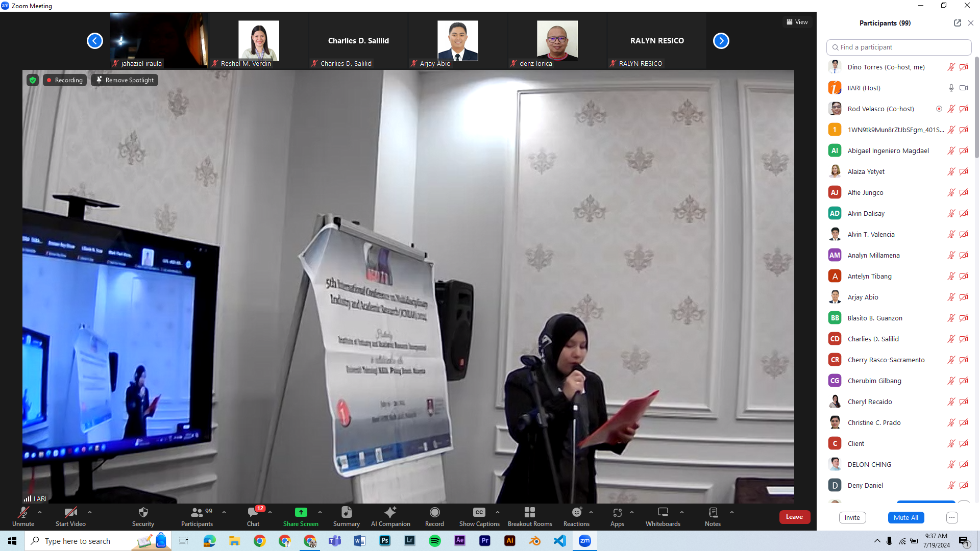Click the Summary icon
Viewport: 980px width, 551px height.
[x=347, y=512]
